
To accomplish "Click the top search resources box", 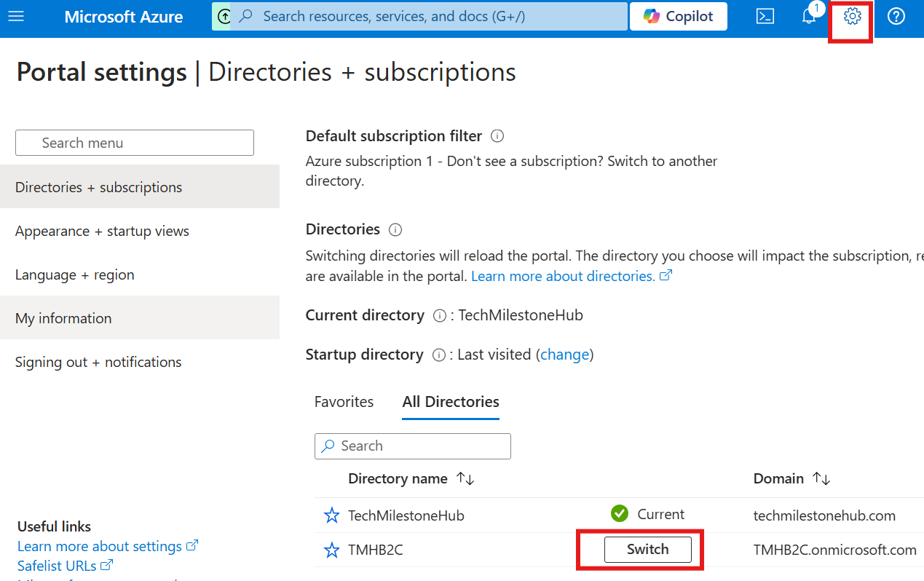I will pos(430,16).
